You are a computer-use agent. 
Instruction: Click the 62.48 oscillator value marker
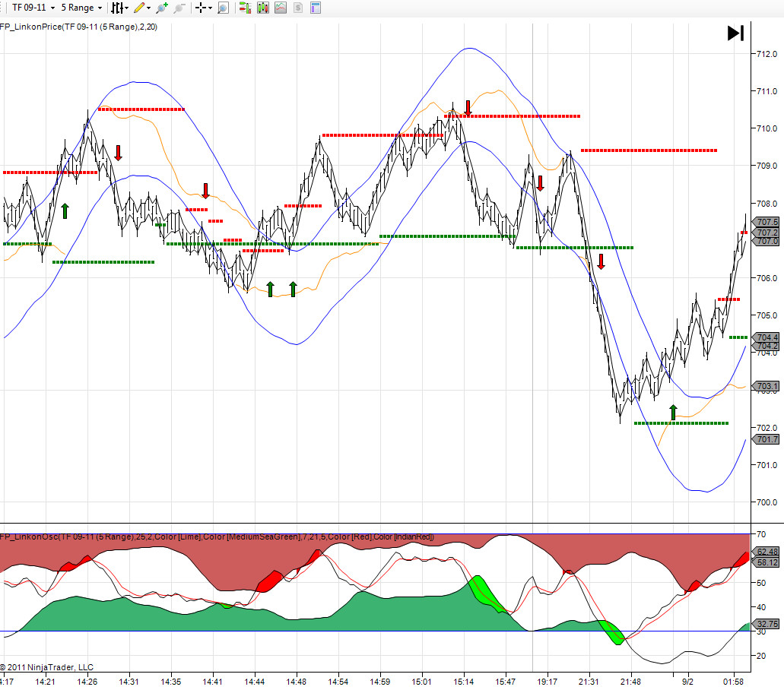(x=767, y=552)
